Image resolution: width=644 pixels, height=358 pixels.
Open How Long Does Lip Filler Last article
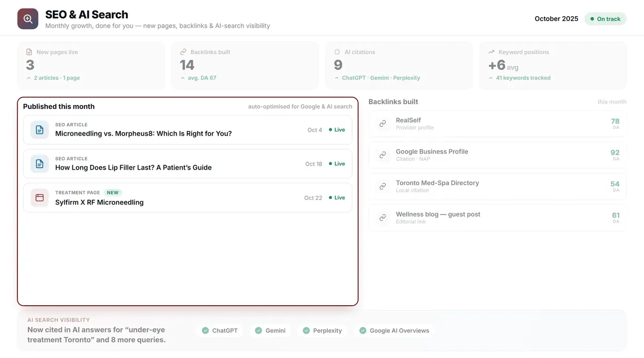(x=188, y=164)
